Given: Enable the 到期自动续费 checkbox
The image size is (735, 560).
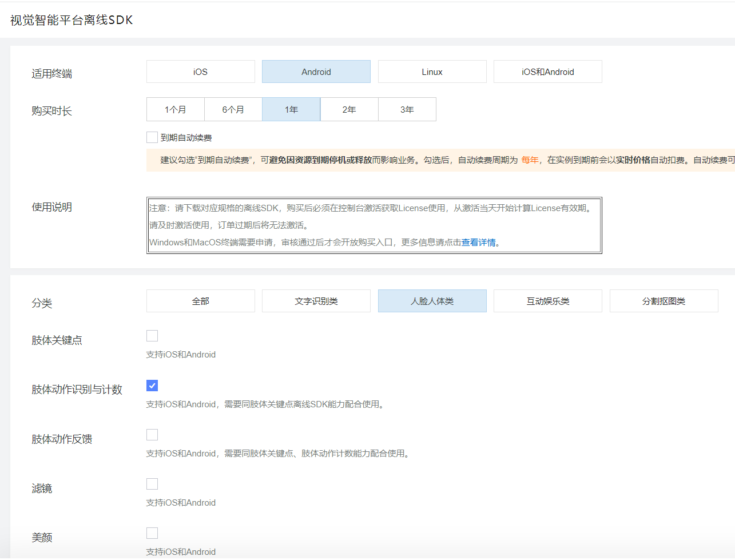Looking at the screenshot, I should 152,137.
